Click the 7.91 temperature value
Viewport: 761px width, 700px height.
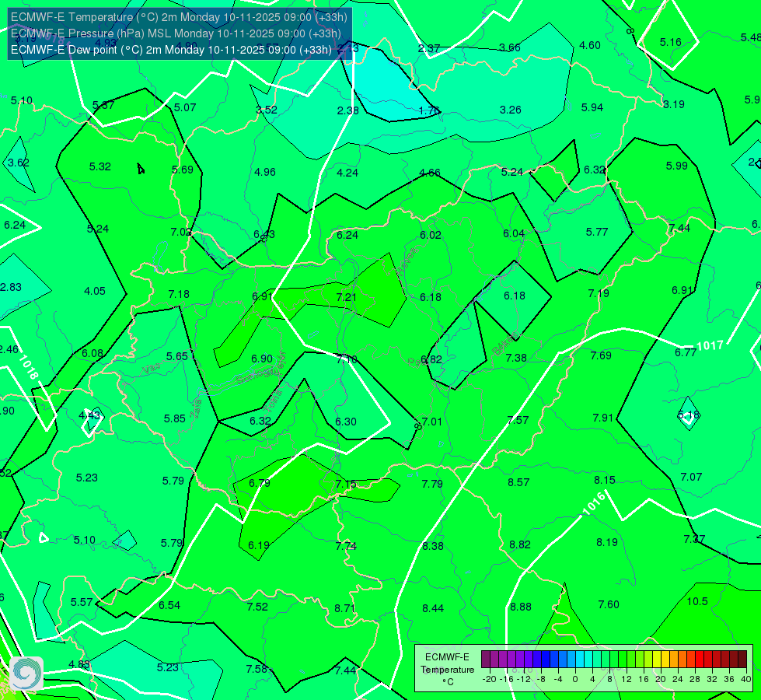tap(602, 418)
